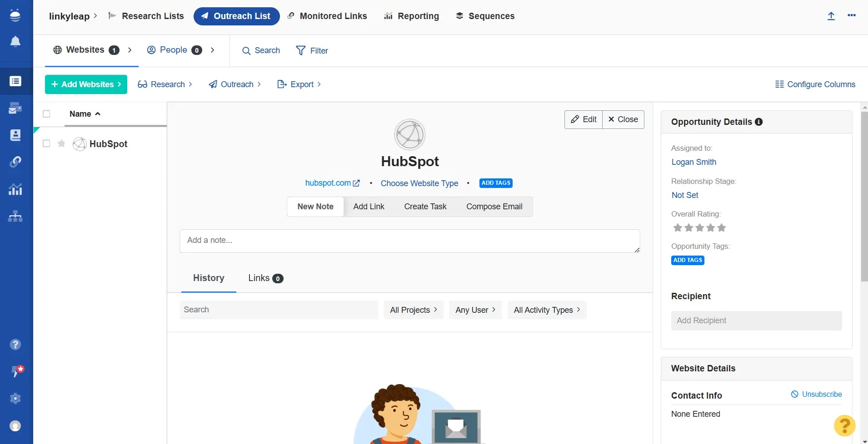Open the email outreach sidebar icon

click(x=15, y=108)
